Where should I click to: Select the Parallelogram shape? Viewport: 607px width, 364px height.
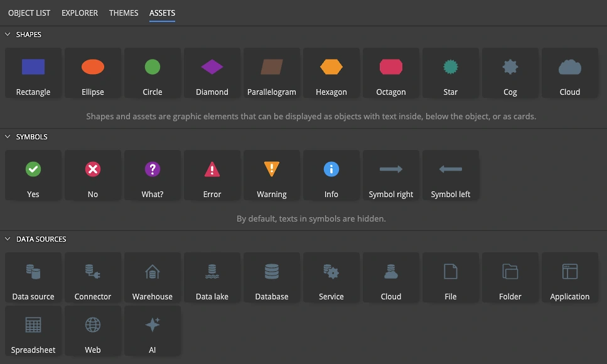coord(272,73)
